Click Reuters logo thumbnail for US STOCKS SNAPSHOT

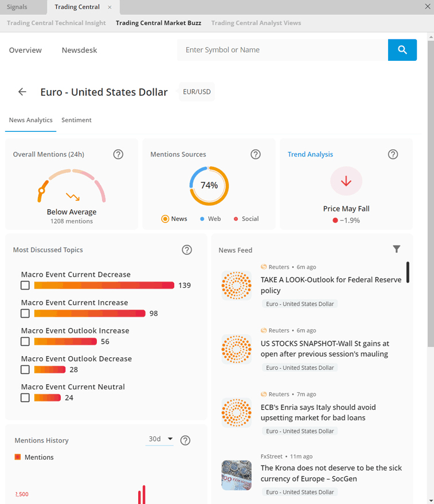[237, 349]
